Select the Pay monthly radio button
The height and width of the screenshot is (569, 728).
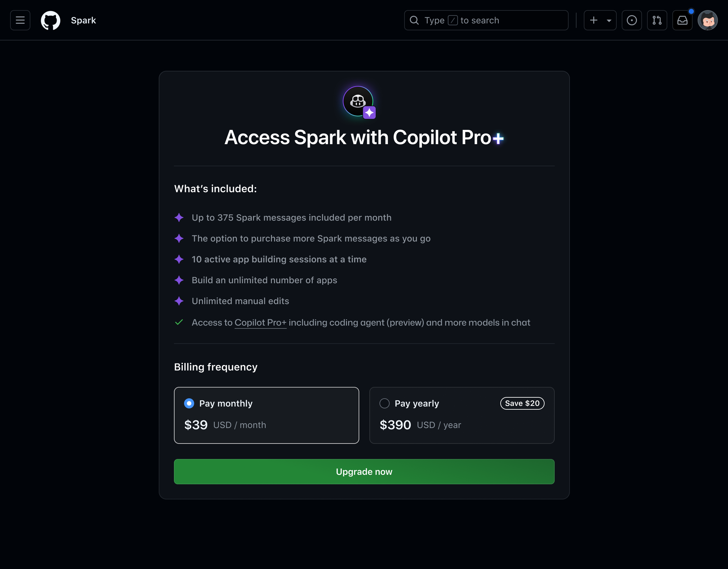(189, 403)
